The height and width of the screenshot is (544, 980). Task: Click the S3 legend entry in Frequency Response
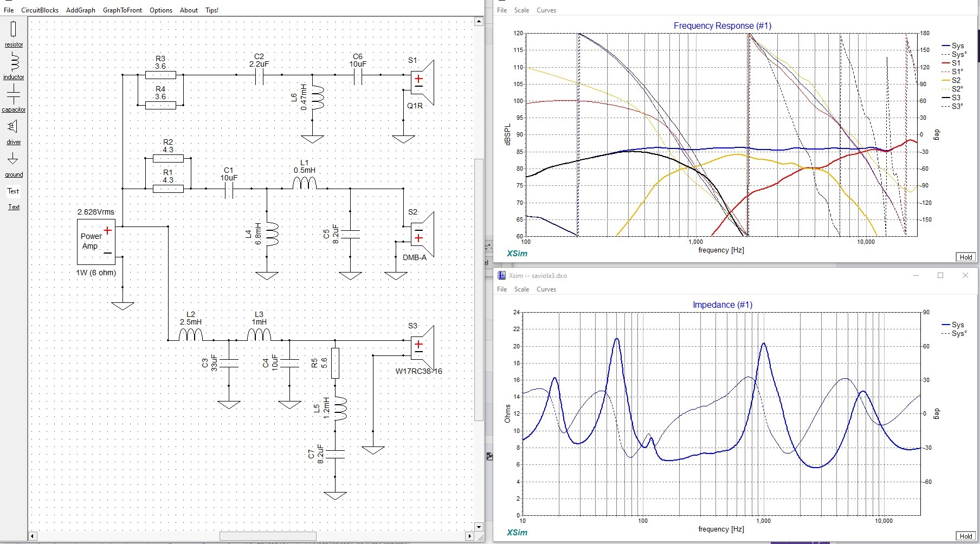pos(951,98)
